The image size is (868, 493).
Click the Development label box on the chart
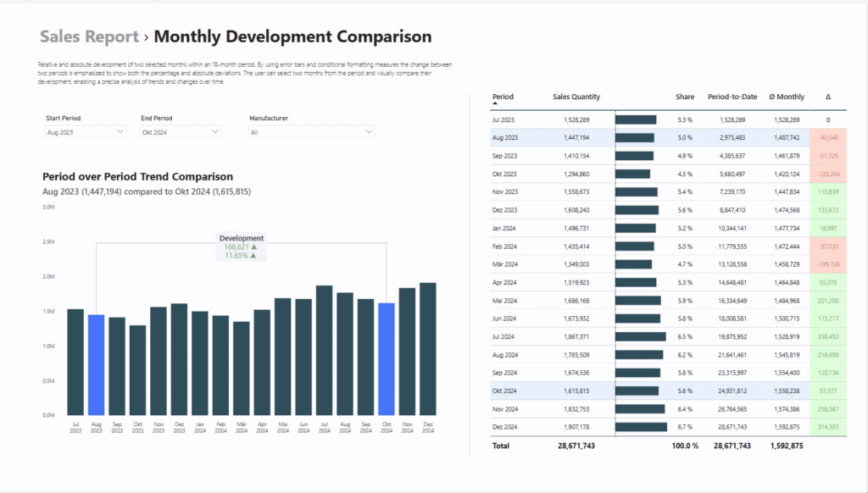point(242,239)
